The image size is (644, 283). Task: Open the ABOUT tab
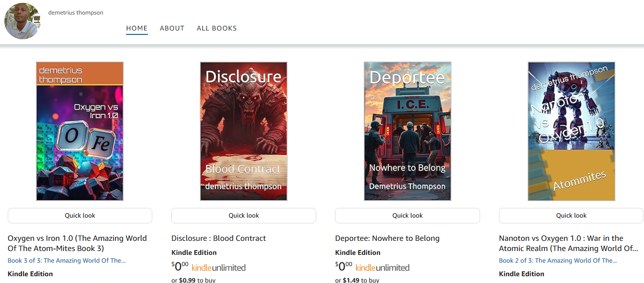[172, 29]
